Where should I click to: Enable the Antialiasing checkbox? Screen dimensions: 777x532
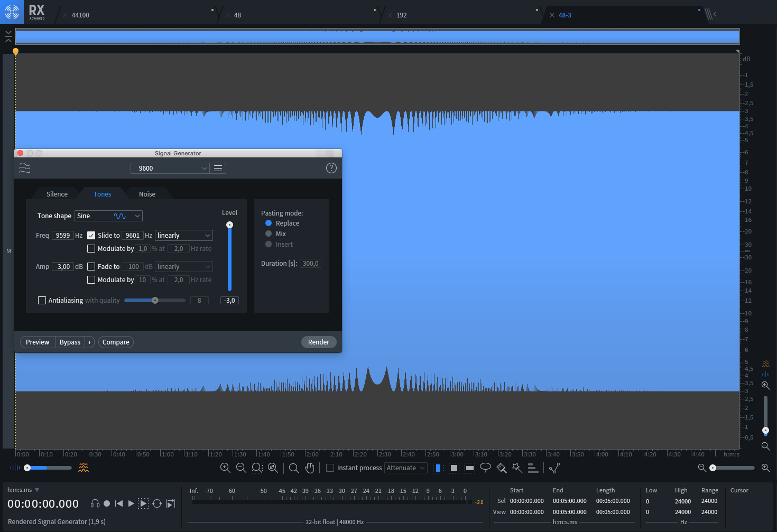click(x=42, y=301)
